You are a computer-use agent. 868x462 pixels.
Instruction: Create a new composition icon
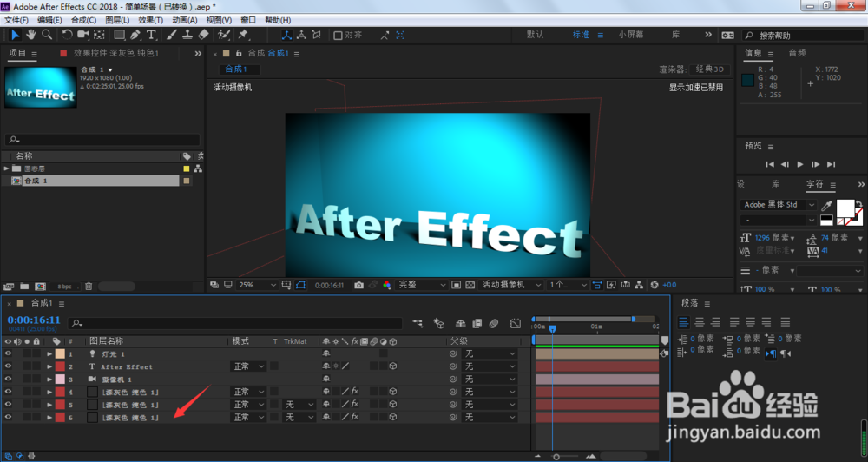coord(40,287)
